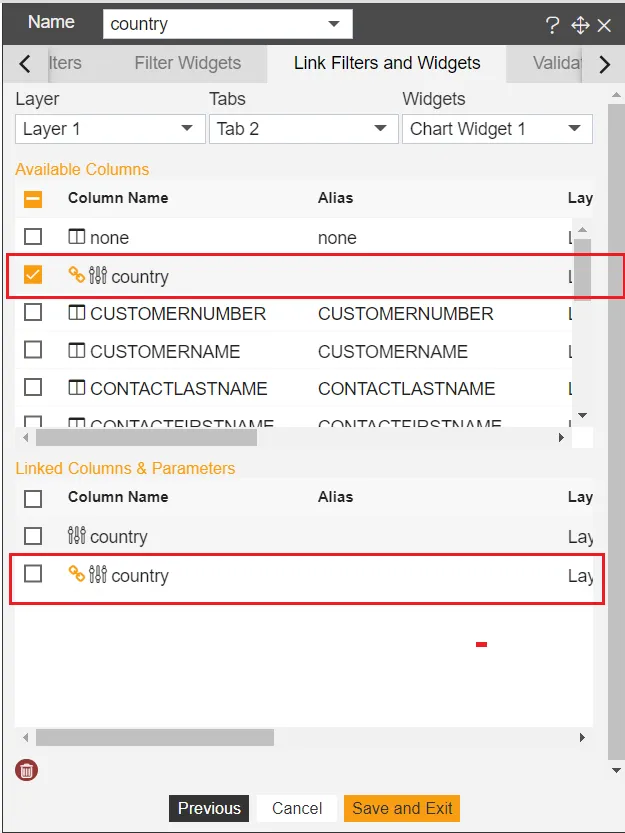Image resolution: width=625 pixels, height=833 pixels.
Task: Select the Link Filters and Widgets tab
Action: [387, 63]
